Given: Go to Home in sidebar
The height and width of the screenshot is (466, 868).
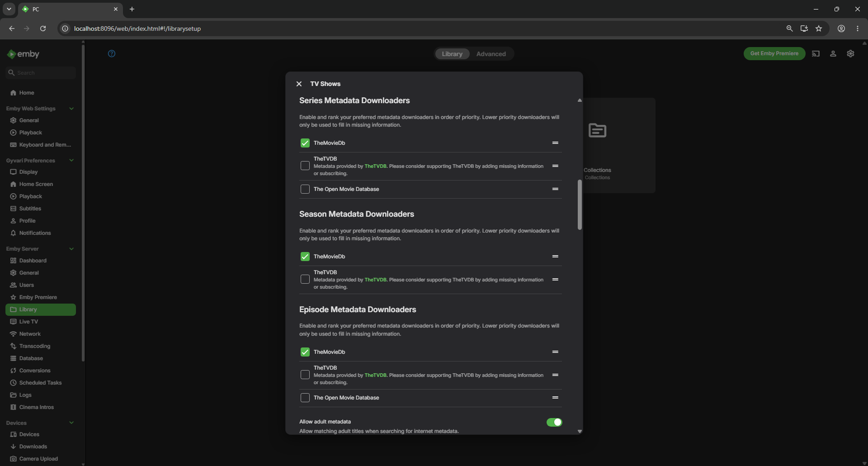Looking at the screenshot, I should [41, 93].
